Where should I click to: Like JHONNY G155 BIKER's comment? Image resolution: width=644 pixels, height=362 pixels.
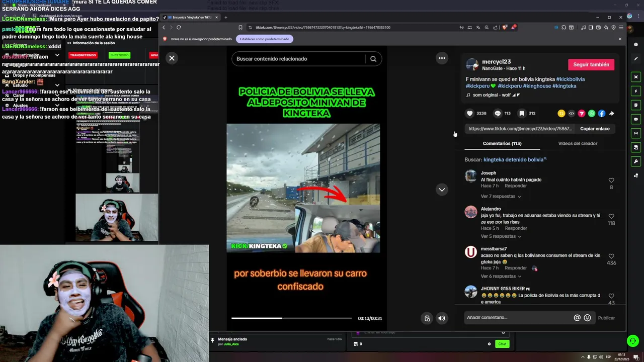[x=611, y=296]
